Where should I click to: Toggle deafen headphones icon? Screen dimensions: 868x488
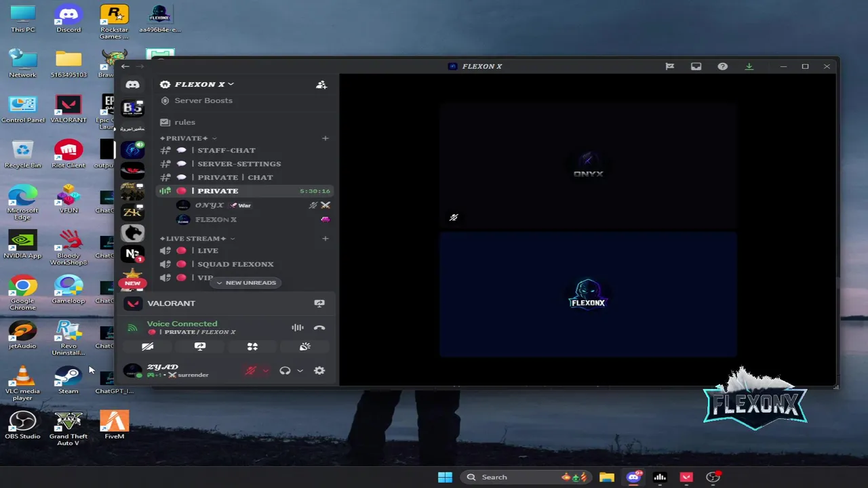285,371
